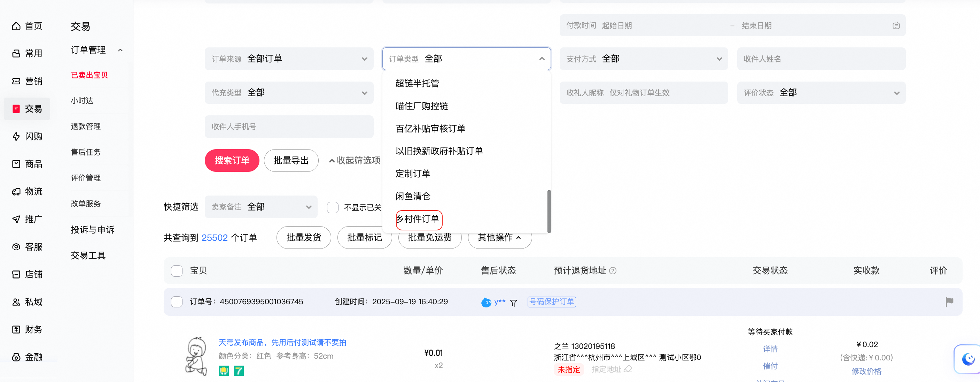Click the 批量发货 button
980x382 pixels.
point(304,237)
